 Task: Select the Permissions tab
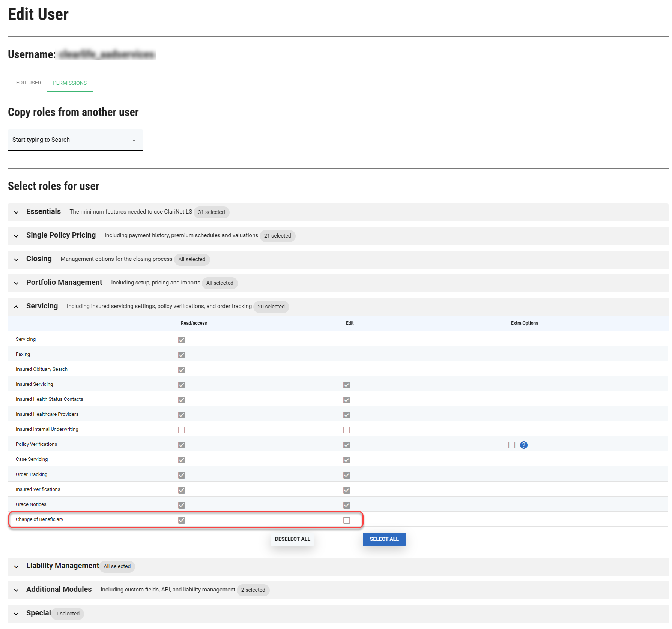pos(70,83)
